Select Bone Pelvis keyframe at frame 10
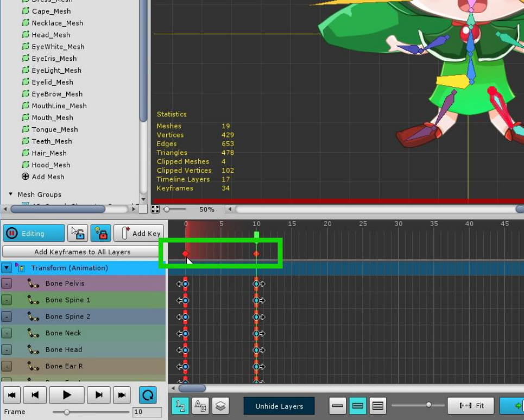Image resolution: width=524 pixels, height=420 pixels. pyautogui.click(x=256, y=284)
